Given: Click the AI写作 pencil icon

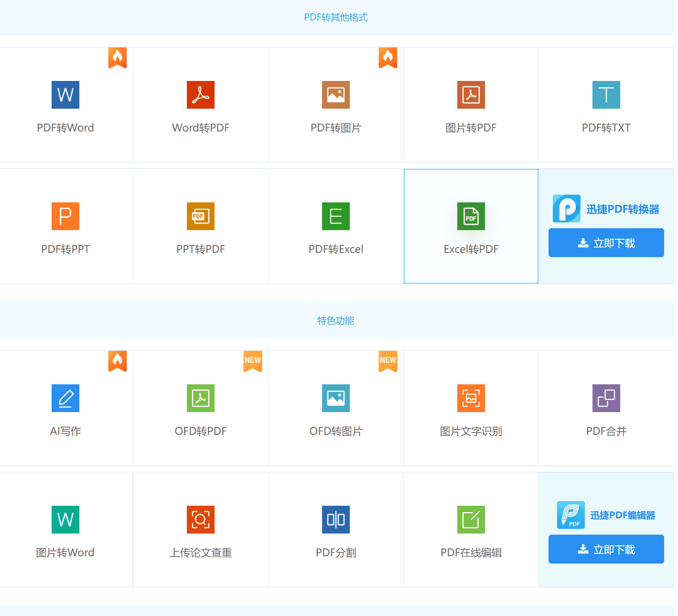Looking at the screenshot, I should tap(65, 398).
